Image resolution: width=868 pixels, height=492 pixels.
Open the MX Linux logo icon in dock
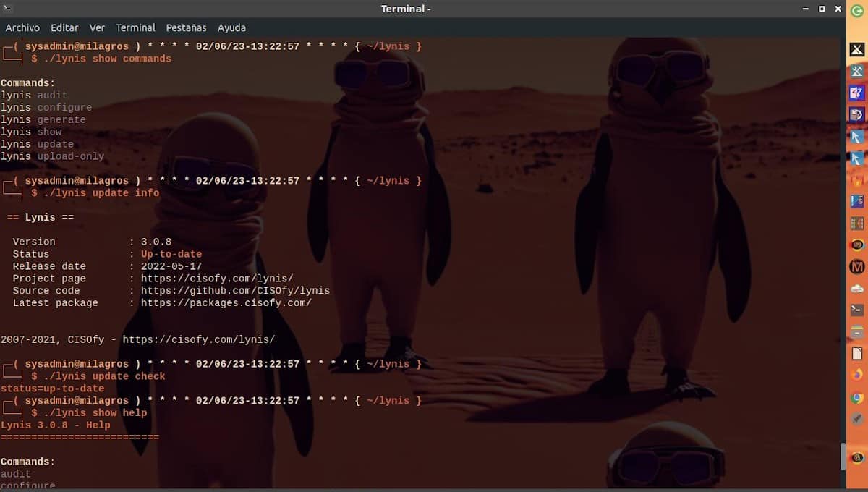point(857,49)
